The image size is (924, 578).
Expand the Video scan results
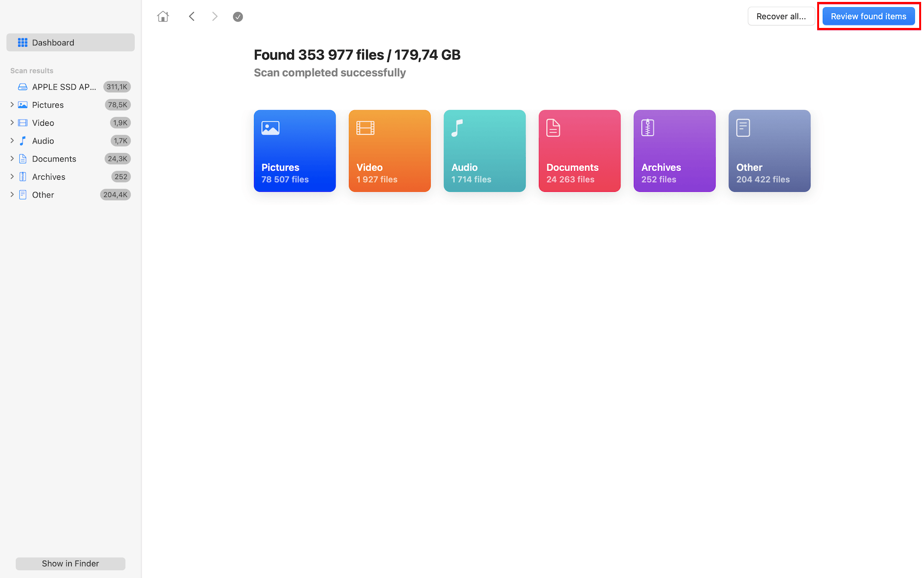click(x=11, y=122)
